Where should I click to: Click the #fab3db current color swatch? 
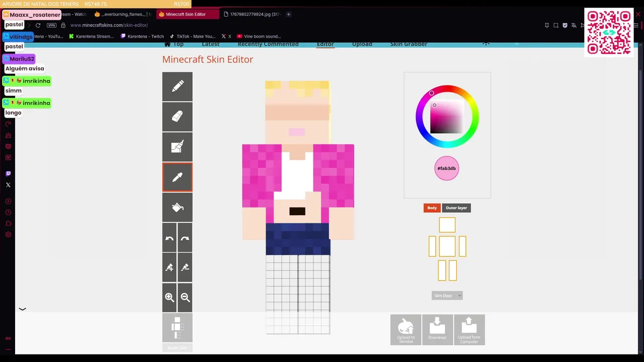tap(447, 168)
